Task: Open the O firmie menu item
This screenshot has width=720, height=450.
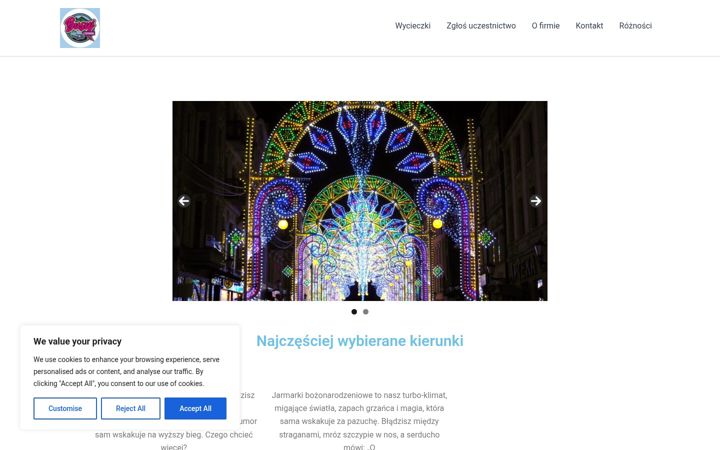Action: coord(546,26)
